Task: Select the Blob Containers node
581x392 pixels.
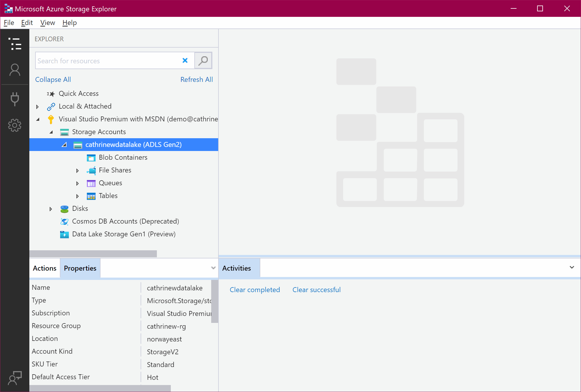Action: [x=123, y=157]
